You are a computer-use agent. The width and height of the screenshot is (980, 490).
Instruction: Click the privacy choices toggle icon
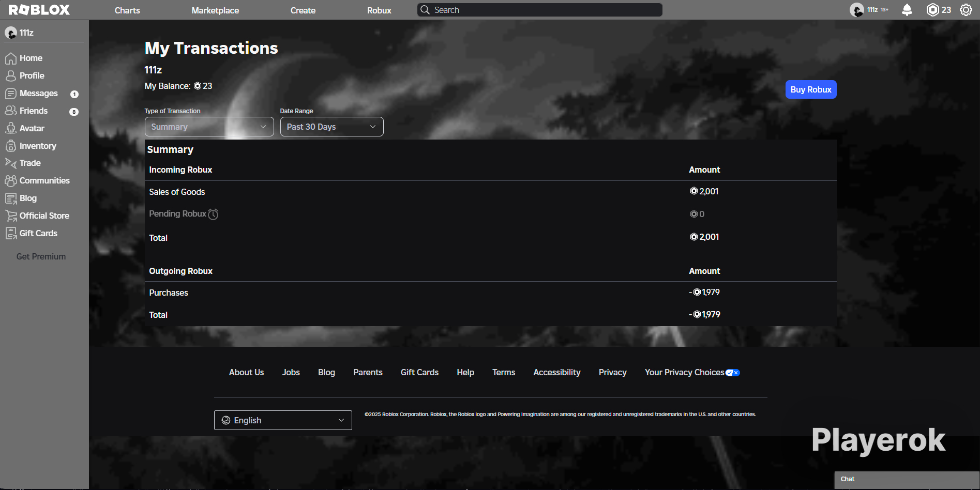tap(733, 373)
